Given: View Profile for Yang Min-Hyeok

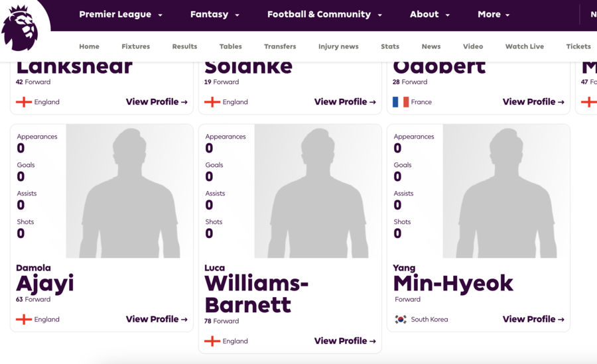Looking at the screenshot, I should pos(533,319).
